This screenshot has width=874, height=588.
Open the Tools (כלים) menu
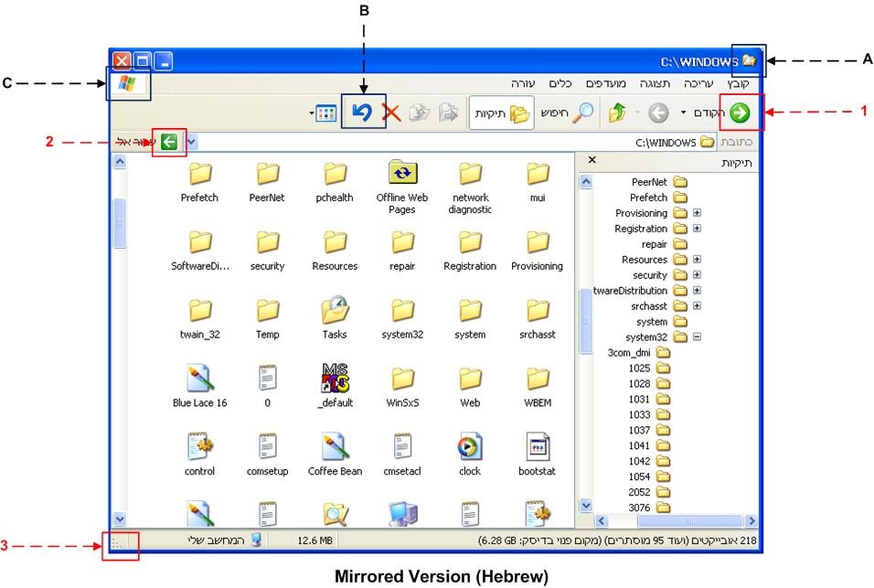(x=560, y=83)
